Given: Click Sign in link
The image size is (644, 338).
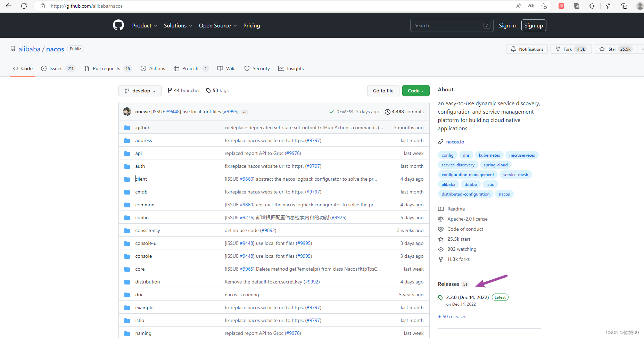Looking at the screenshot, I should click(507, 25).
